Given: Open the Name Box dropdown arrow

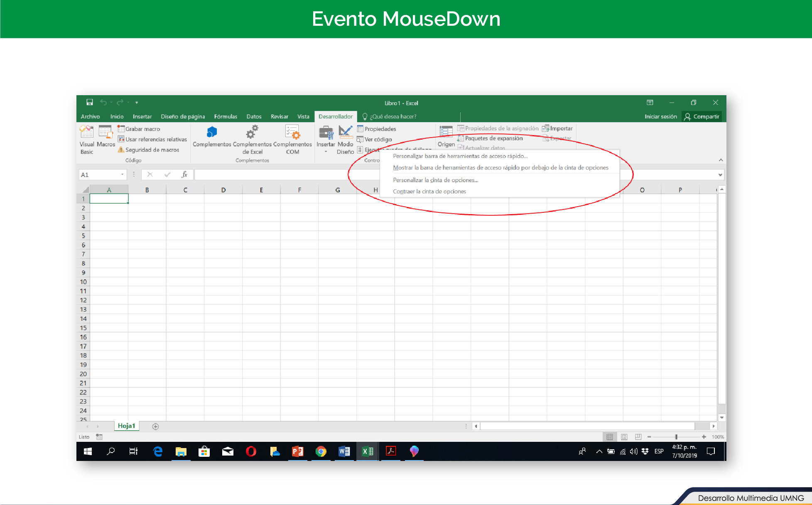Looking at the screenshot, I should coord(122,175).
